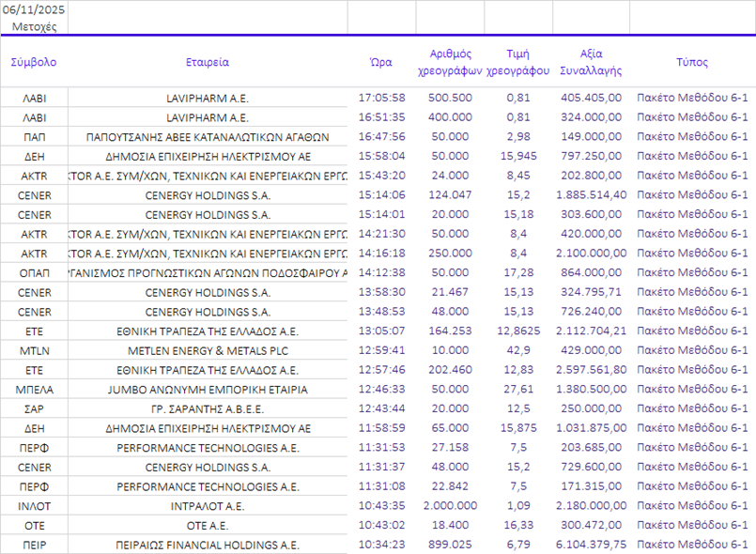Image resolution: width=756 pixels, height=554 pixels.
Task: Select the Τύπος column header
Action: tap(692, 62)
